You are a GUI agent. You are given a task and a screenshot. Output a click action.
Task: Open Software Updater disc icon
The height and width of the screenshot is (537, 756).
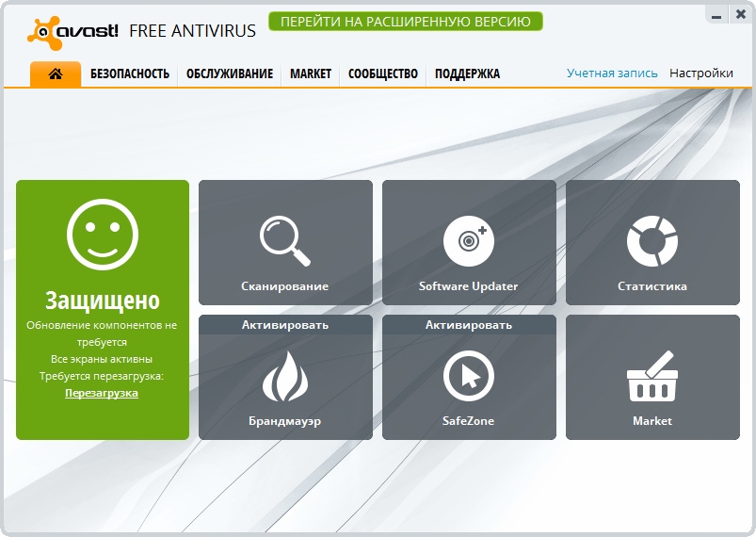[x=468, y=240]
